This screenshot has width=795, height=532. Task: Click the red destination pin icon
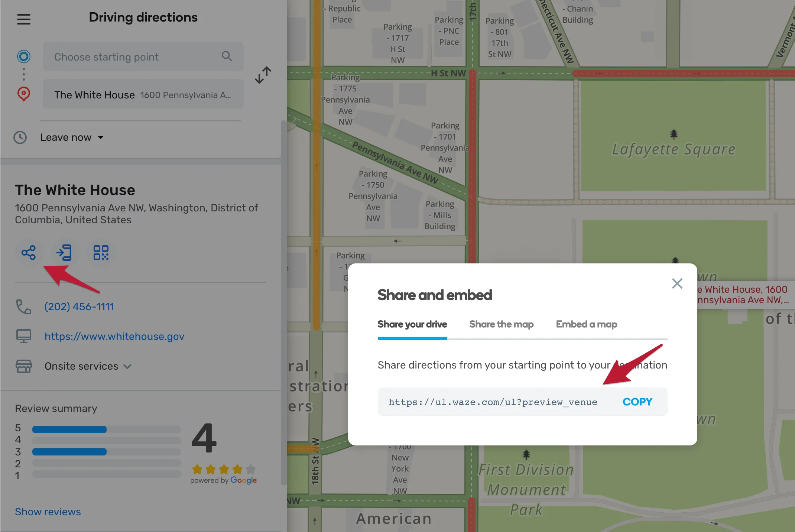(x=24, y=94)
